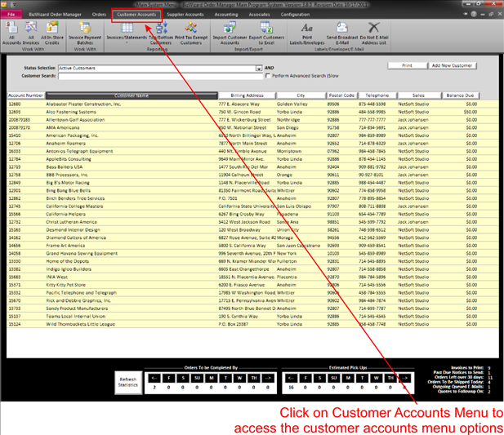This screenshot has height=435, width=504.
Task: Sort by Billing Address column header
Action: [x=247, y=95]
